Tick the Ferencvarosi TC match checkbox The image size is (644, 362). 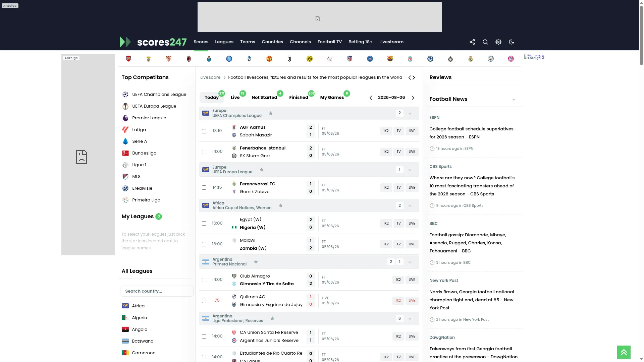[x=204, y=188]
